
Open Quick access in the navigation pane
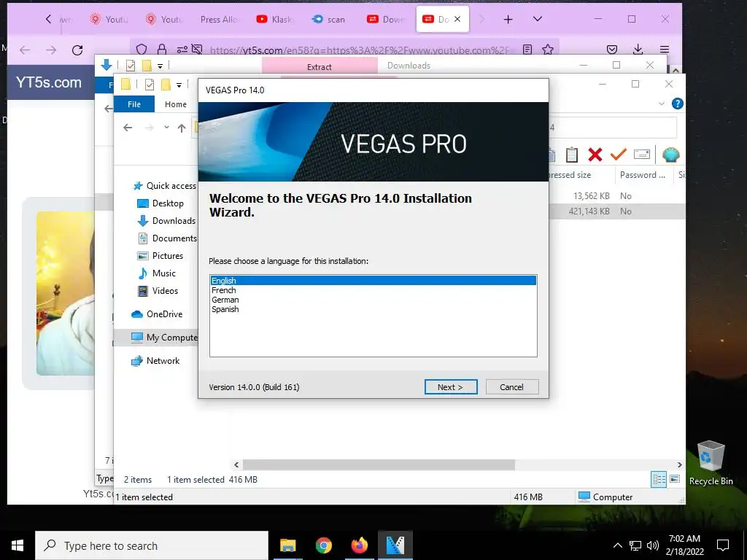coord(165,186)
